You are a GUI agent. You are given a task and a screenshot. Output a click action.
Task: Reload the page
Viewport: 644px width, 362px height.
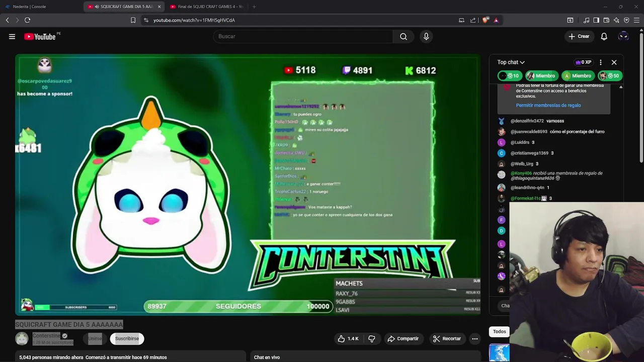(28, 20)
